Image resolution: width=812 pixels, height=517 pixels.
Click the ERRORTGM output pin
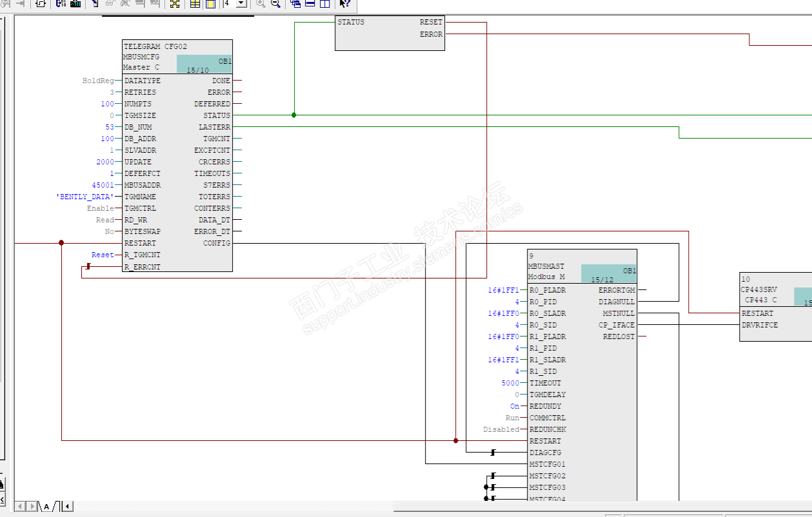click(617, 290)
